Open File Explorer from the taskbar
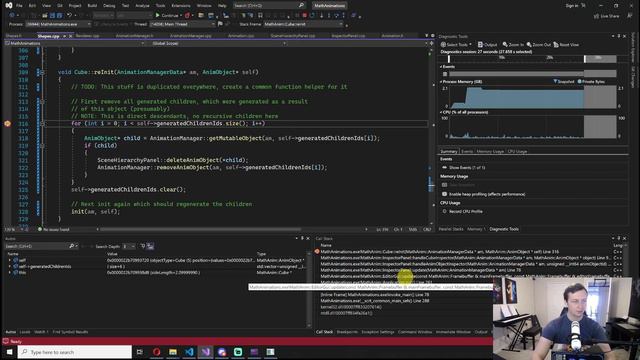640x360 pixels. 173,352
